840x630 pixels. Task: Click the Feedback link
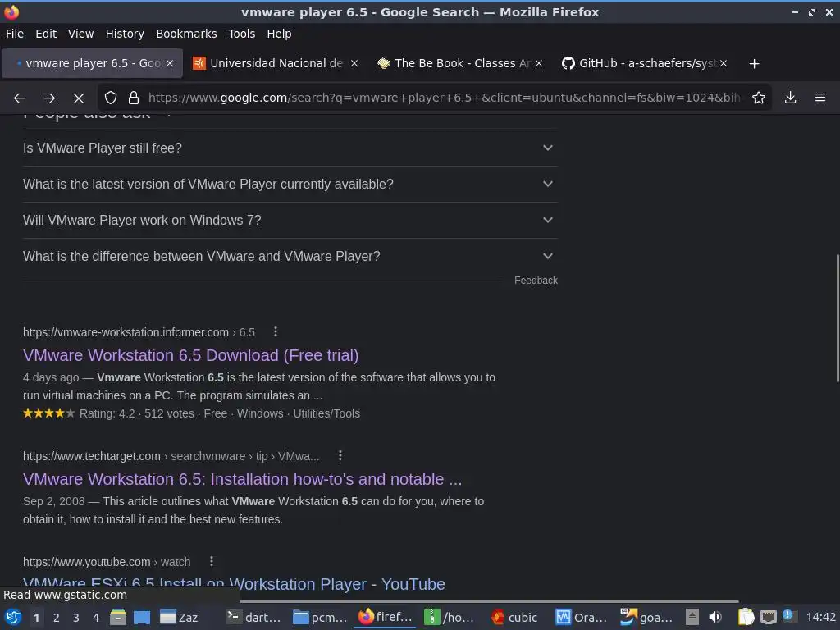[536, 281]
